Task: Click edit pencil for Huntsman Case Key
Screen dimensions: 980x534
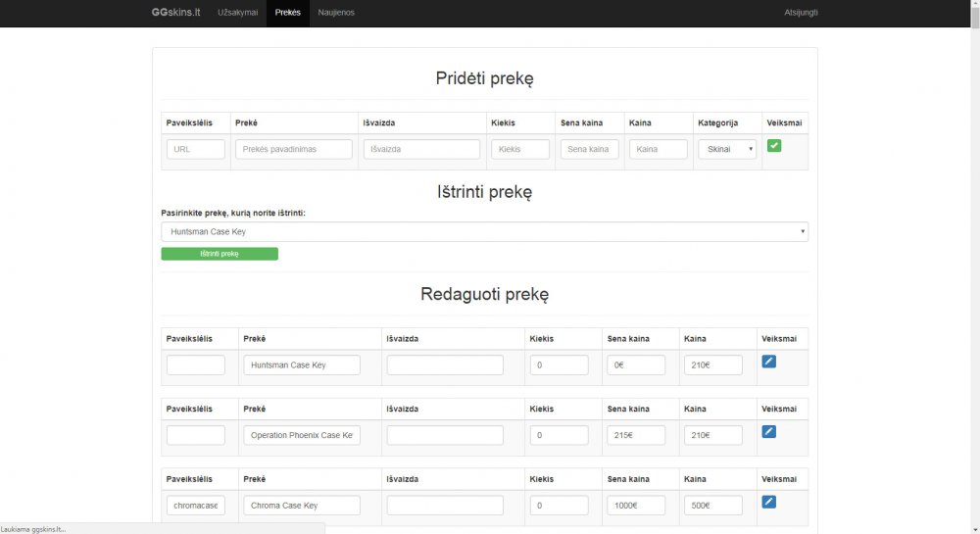Action: tap(768, 362)
